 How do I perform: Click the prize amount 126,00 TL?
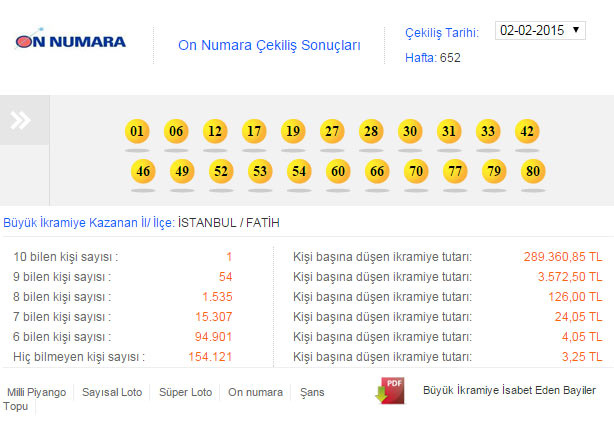pos(575,297)
